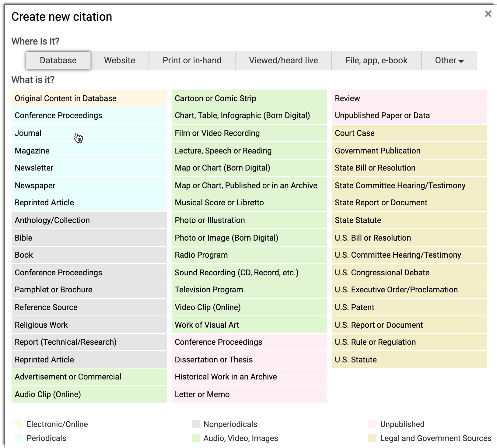This screenshot has height=448, width=497.
Task: Click the Unpublished legend color swatch
Action: (372, 424)
